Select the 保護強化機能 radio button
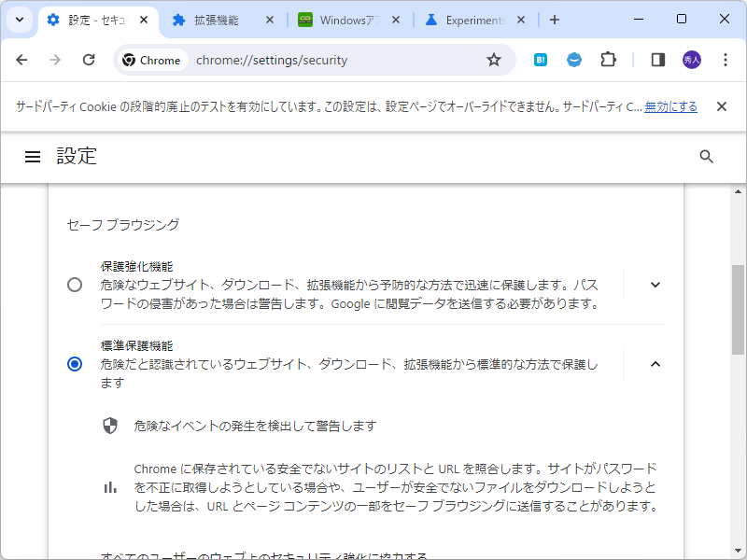This screenshot has width=747, height=560. pyautogui.click(x=75, y=285)
